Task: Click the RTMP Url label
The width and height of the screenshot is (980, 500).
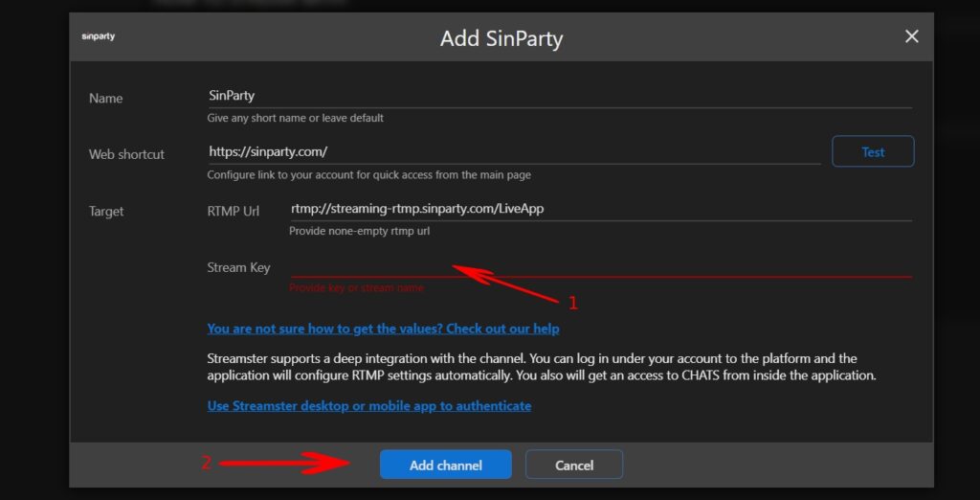Action: coord(234,212)
